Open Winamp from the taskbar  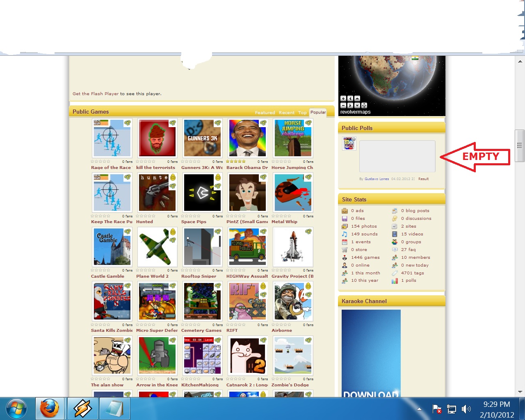pyautogui.click(x=82, y=409)
